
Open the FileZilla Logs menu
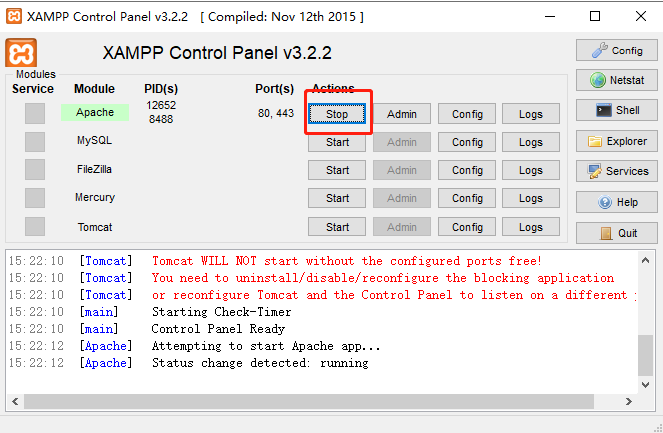coord(531,170)
